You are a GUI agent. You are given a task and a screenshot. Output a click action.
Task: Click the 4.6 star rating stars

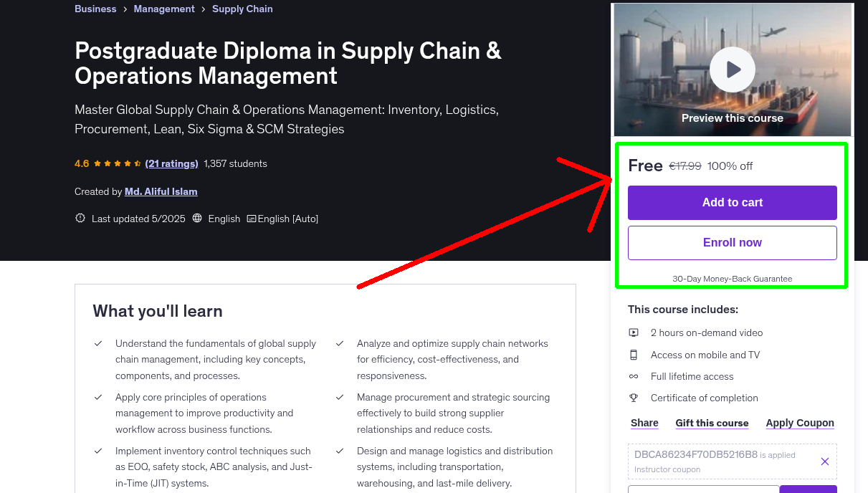[x=116, y=163]
